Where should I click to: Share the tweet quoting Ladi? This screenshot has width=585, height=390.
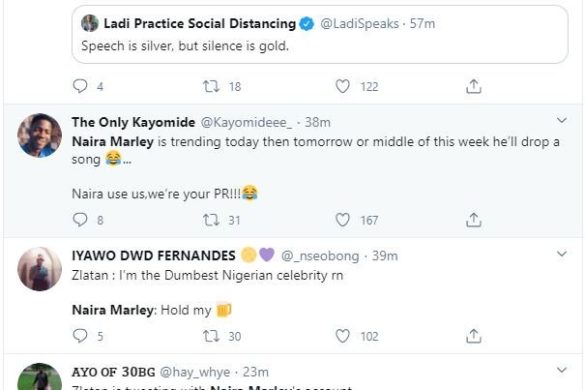pyautogui.click(x=473, y=86)
